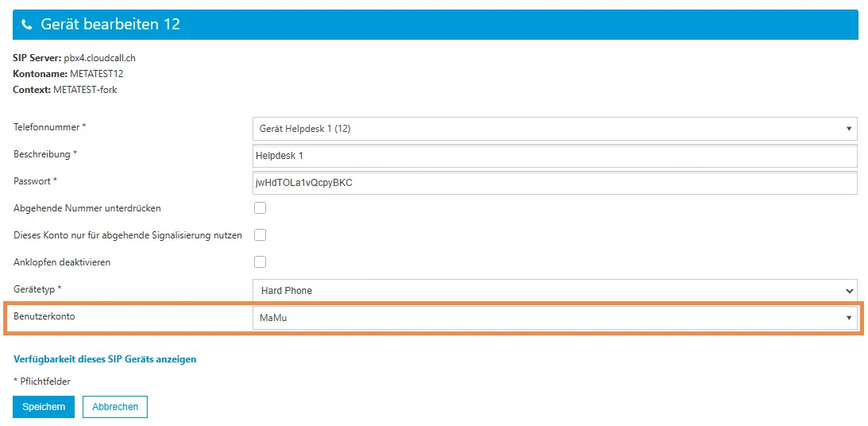The width and height of the screenshot is (868, 426).
Task: Enable Abgehende Nummer unterdrücken checkbox
Action: [x=260, y=208]
